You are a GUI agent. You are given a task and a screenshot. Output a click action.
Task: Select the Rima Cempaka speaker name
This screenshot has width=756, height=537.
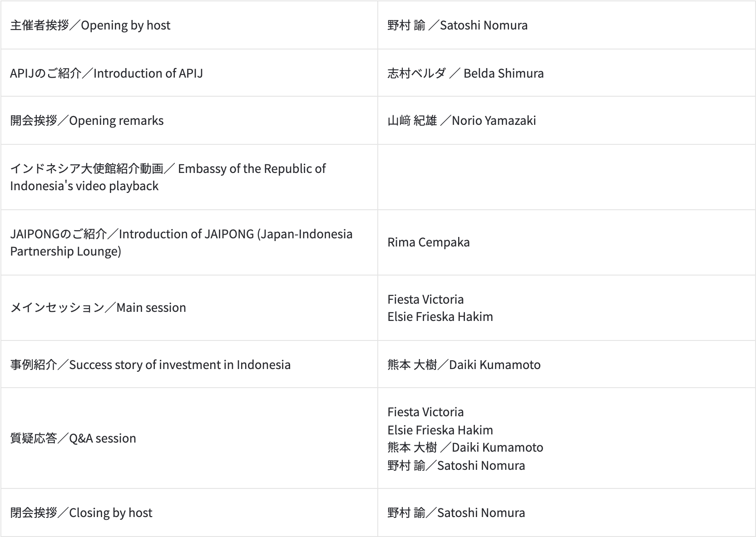(x=428, y=242)
